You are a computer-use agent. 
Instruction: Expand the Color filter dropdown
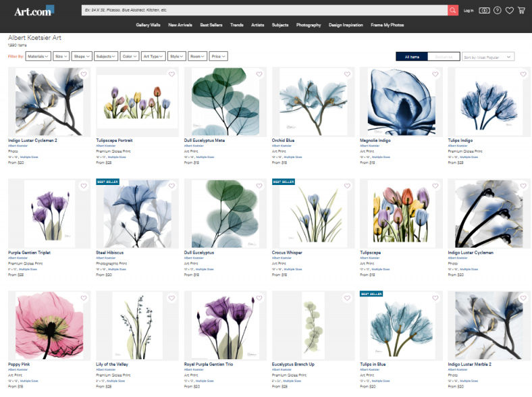point(130,56)
